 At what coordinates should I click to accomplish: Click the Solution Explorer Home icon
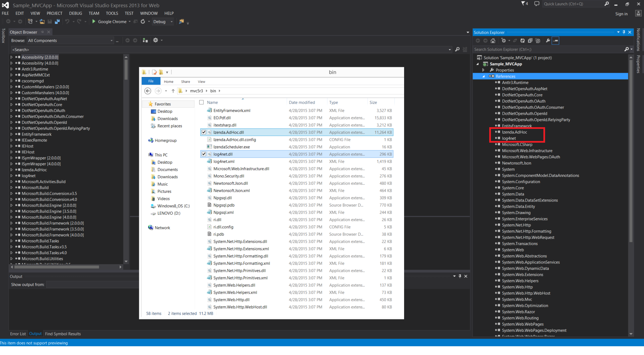pos(493,41)
